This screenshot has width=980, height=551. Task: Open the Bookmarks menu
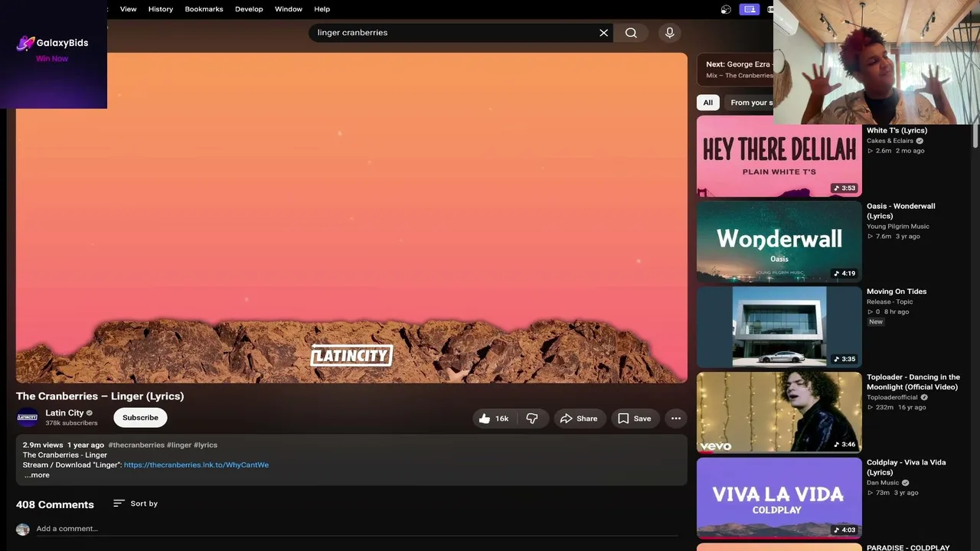tap(204, 9)
